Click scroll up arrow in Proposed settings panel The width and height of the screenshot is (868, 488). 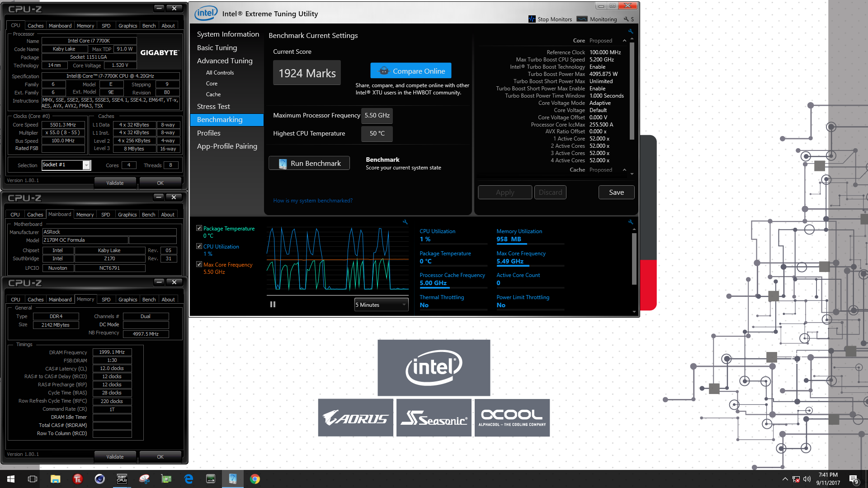(632, 39)
